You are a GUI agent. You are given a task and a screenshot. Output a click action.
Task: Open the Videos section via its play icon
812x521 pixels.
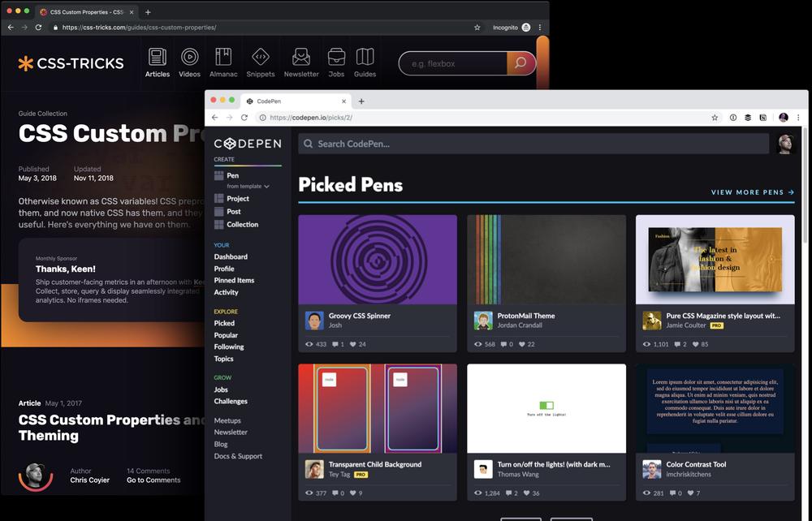[189, 56]
